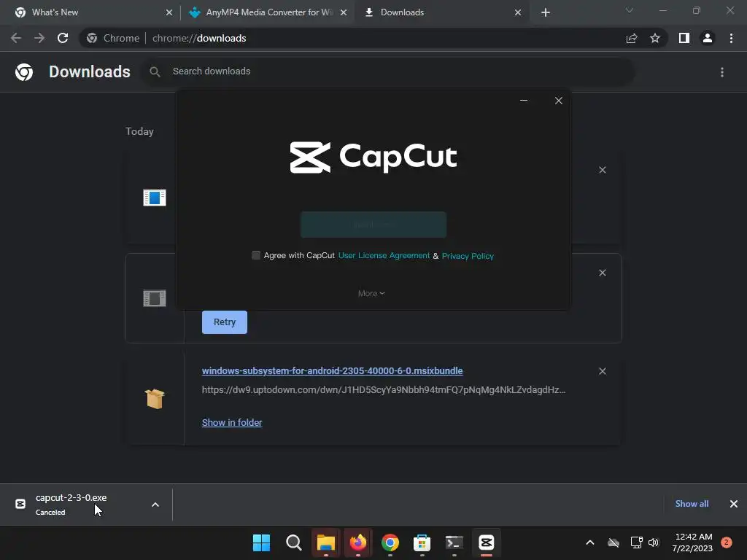747x560 pixels.
Task: Select the Downloads browser tab
Action: [x=443, y=12]
